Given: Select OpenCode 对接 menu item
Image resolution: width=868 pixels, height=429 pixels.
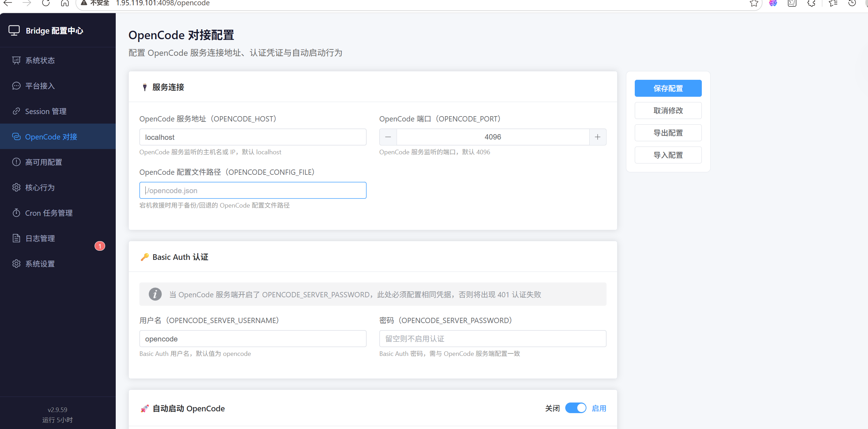Looking at the screenshot, I should pyautogui.click(x=58, y=137).
